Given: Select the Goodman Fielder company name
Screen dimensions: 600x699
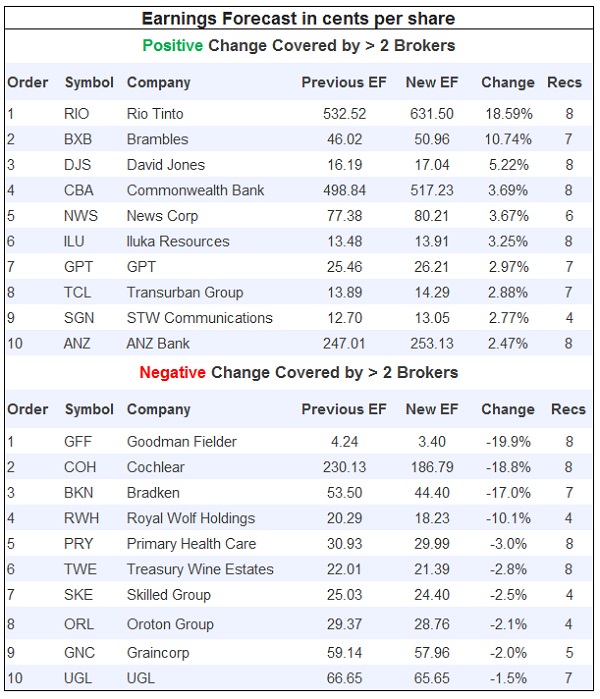Looking at the screenshot, I should click(182, 441).
